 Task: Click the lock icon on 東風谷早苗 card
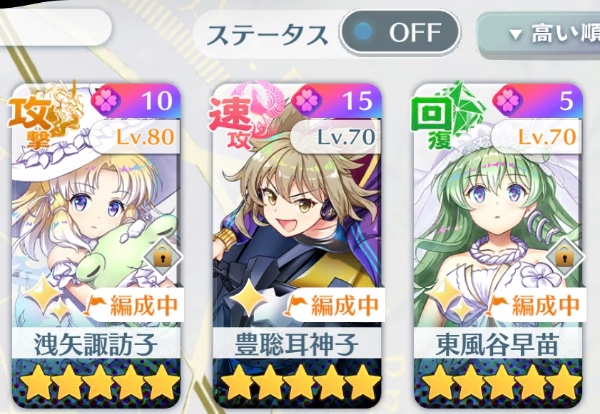(564, 256)
